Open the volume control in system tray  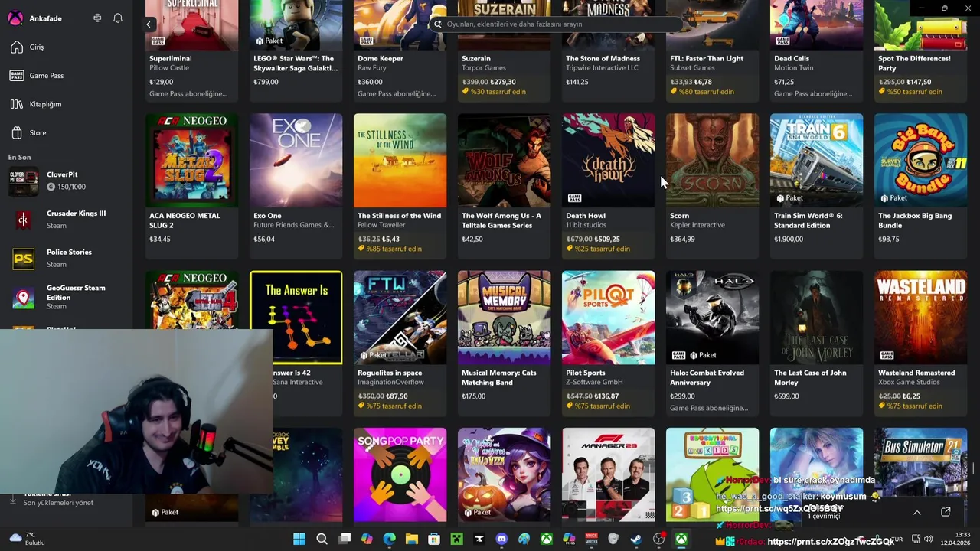tap(929, 539)
